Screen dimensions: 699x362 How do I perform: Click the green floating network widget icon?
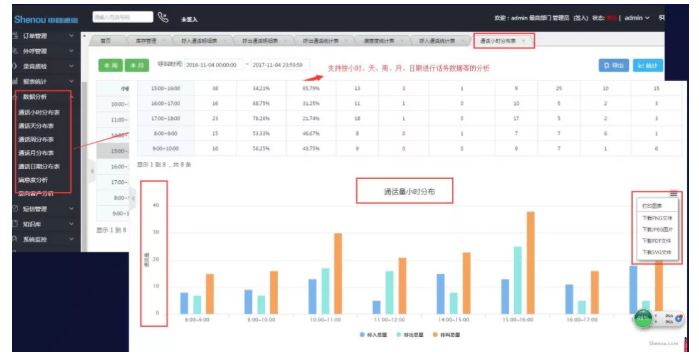coord(642,318)
